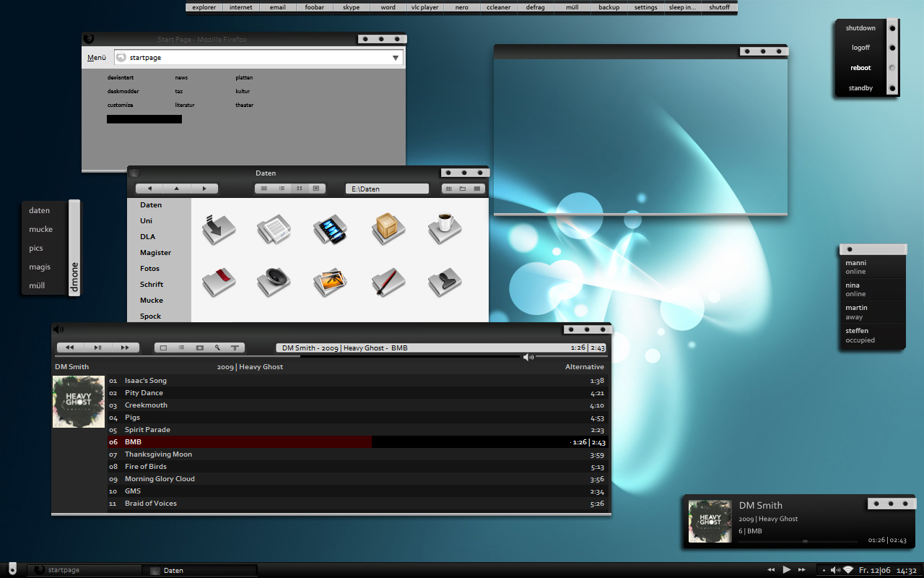Adjust the volume slider in music player
The height and width of the screenshot is (578, 924).
tap(570, 356)
